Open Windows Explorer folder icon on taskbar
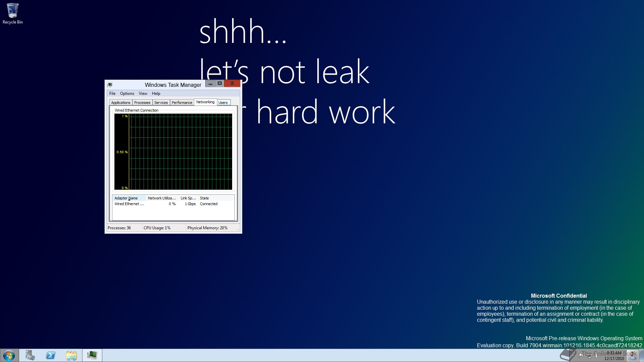Viewport: 644px width, 362px height. pos(71,355)
